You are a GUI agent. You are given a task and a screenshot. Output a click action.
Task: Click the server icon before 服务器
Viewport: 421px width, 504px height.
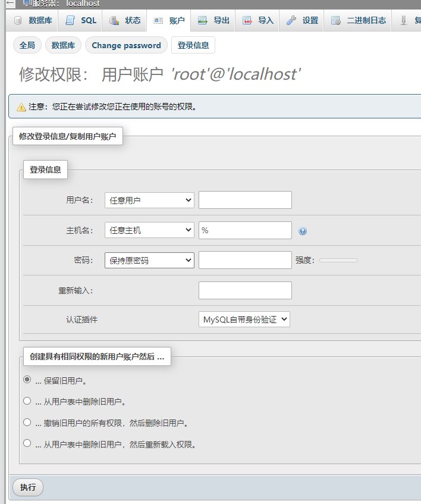click(x=27, y=3)
